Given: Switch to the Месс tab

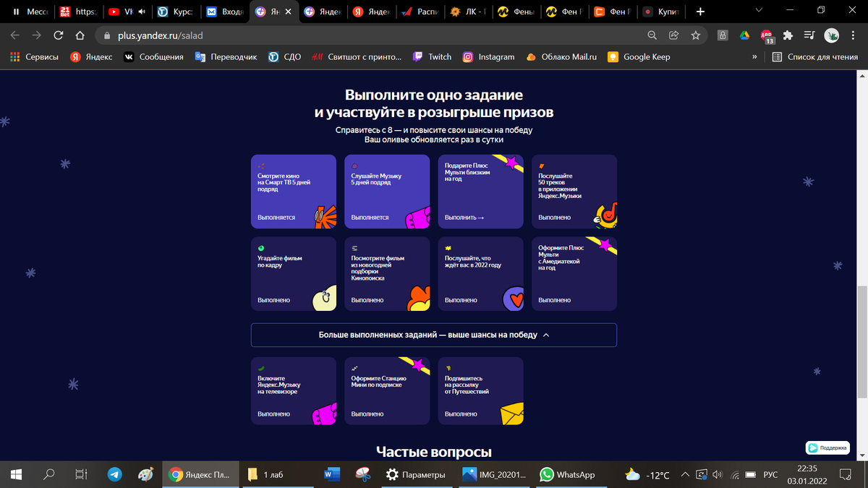Looking at the screenshot, I should [29, 12].
